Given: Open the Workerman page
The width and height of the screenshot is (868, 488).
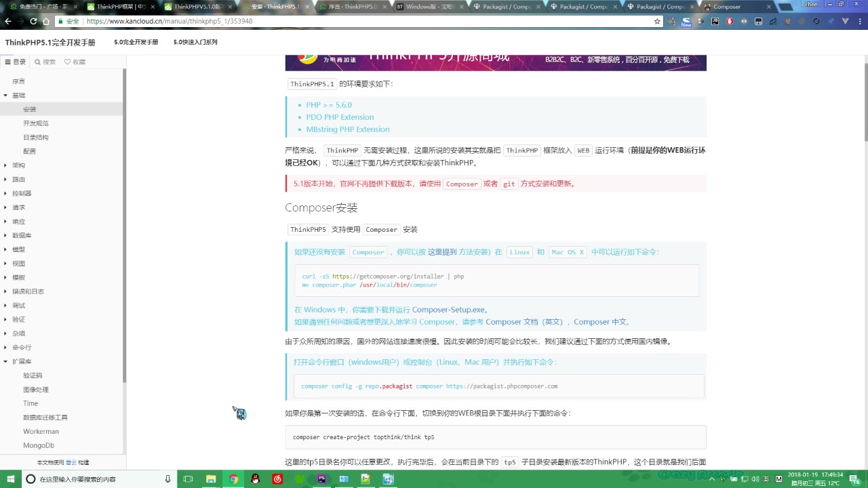Looking at the screenshot, I should click(41, 432).
